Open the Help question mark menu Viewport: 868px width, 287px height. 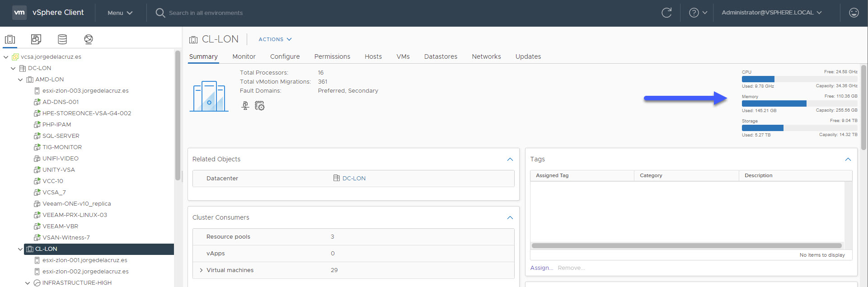tap(698, 13)
